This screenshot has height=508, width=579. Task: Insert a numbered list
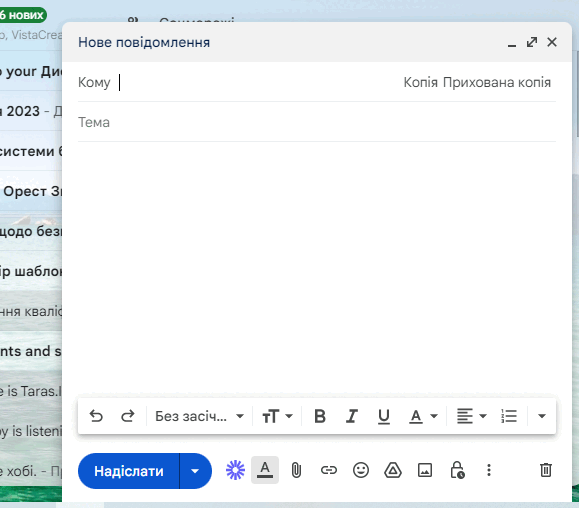coord(509,416)
